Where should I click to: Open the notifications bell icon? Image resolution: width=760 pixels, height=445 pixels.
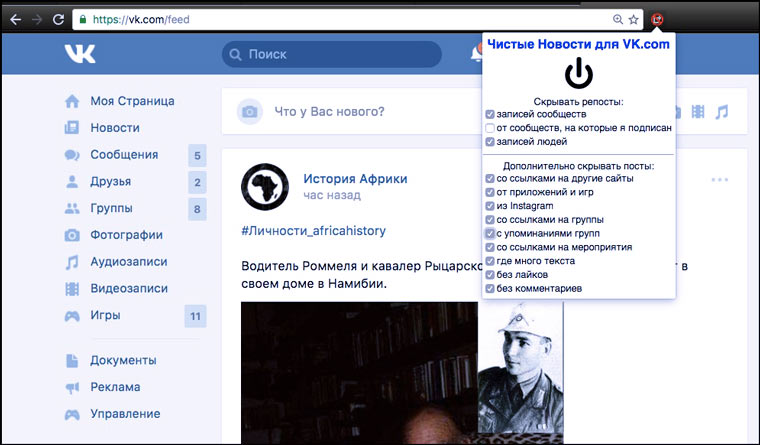(476, 54)
